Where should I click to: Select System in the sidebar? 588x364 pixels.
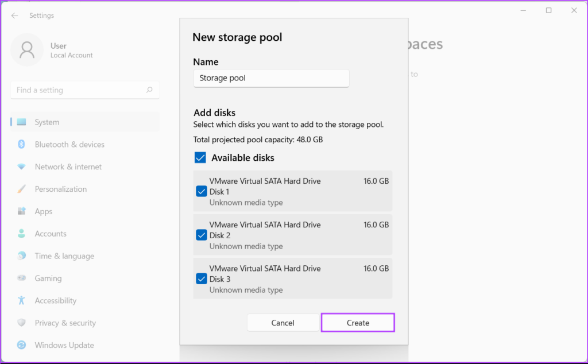click(47, 122)
